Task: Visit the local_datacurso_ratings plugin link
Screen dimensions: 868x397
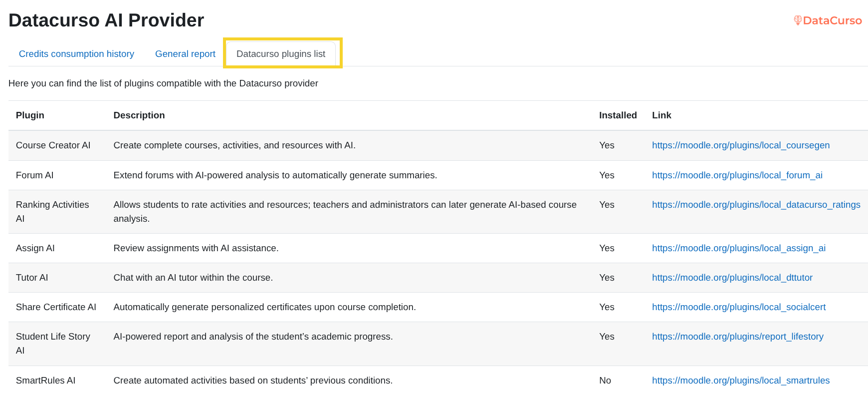Action: click(x=756, y=205)
